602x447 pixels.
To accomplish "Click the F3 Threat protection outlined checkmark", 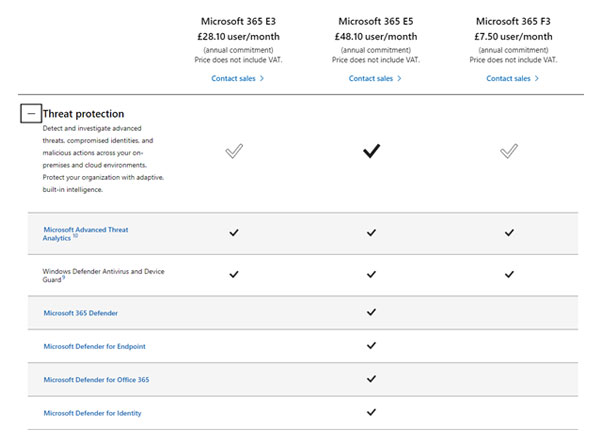I will [x=509, y=151].
